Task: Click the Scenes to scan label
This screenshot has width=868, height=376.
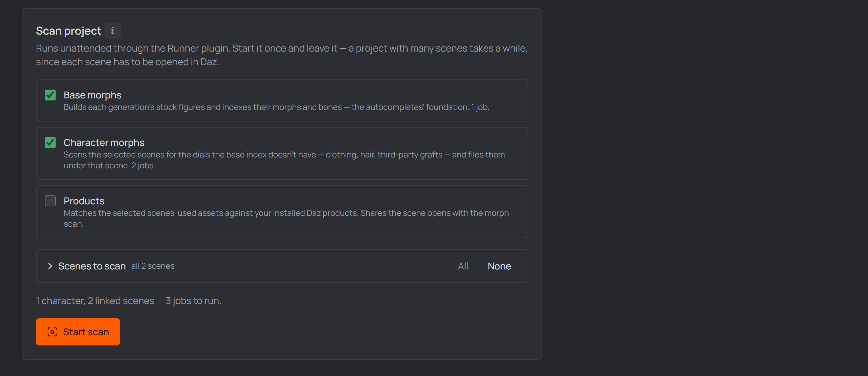Action: (x=92, y=266)
